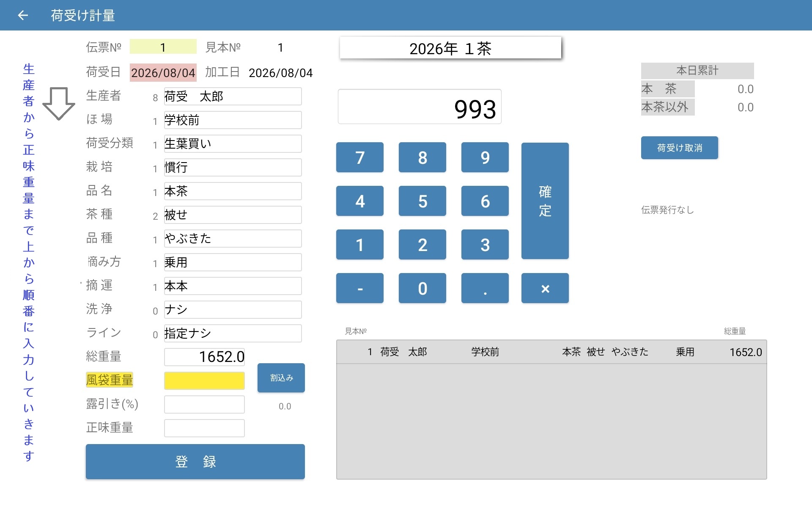Select the list row 荷受 太郎 学校前

pos(551,352)
